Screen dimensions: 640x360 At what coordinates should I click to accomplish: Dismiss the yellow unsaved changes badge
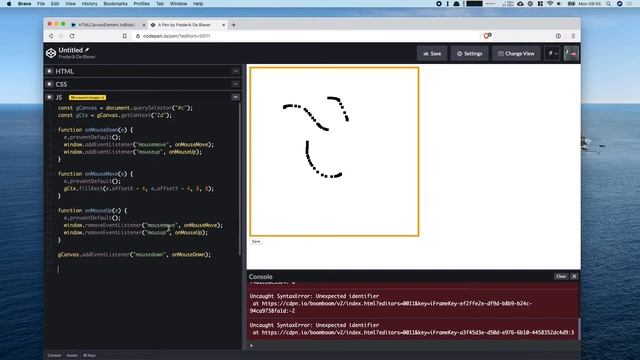click(103, 98)
